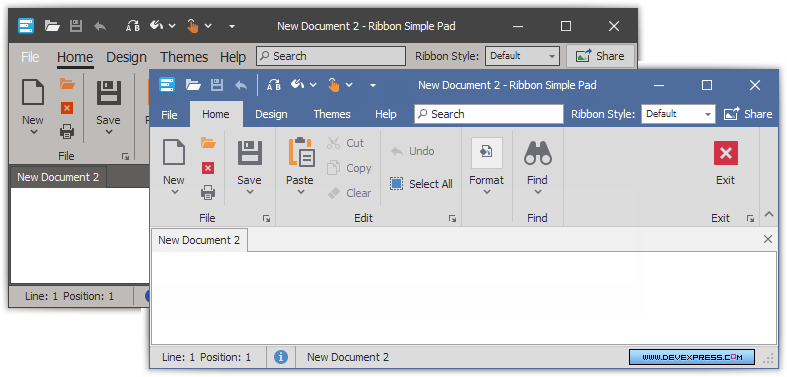Click the New document icon in dark window
This screenshot has height=377, width=787.
(33, 92)
